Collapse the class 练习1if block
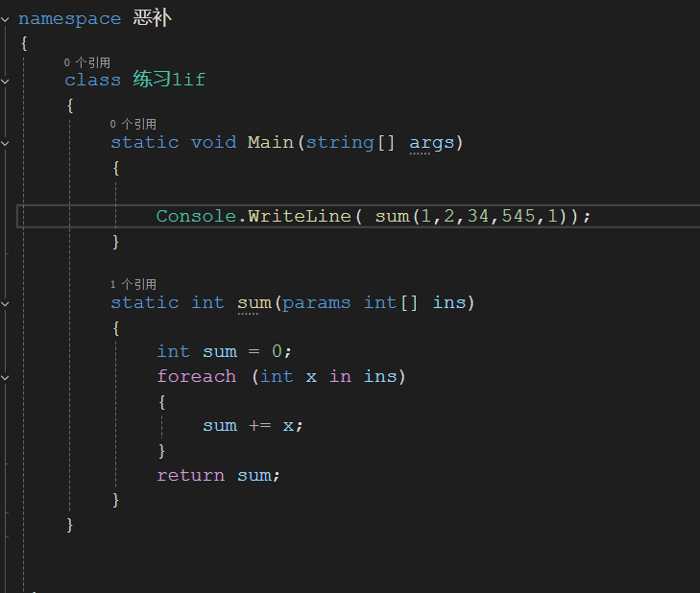 pos(5,82)
